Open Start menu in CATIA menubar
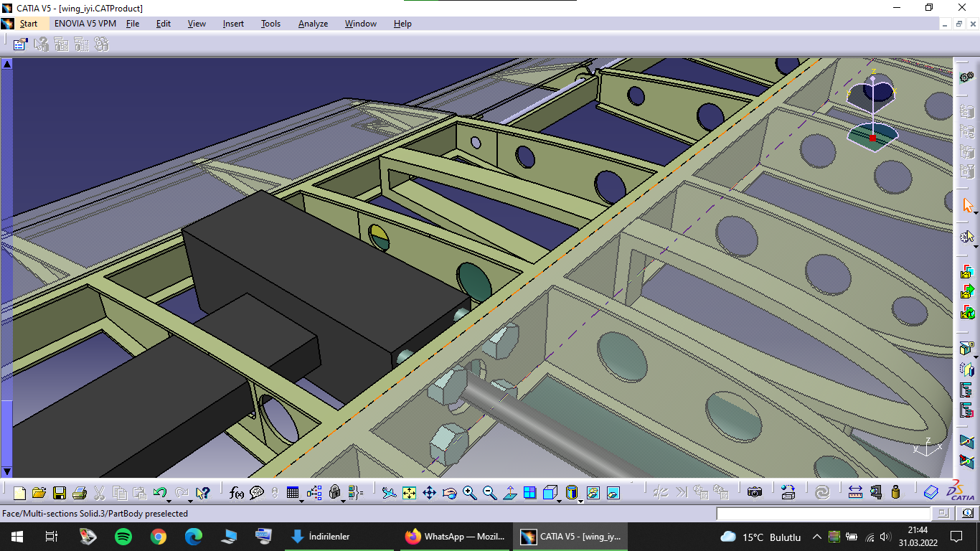This screenshot has height=551, width=980. pyautogui.click(x=29, y=24)
